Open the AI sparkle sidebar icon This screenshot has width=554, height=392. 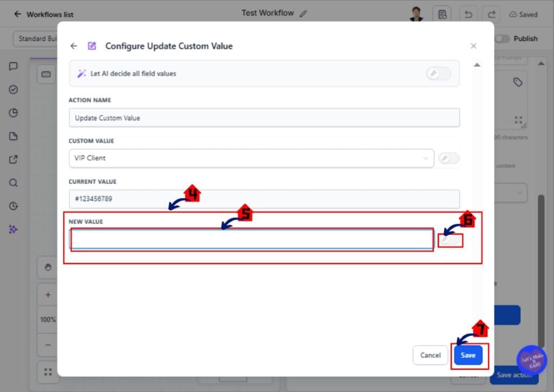[13, 229]
